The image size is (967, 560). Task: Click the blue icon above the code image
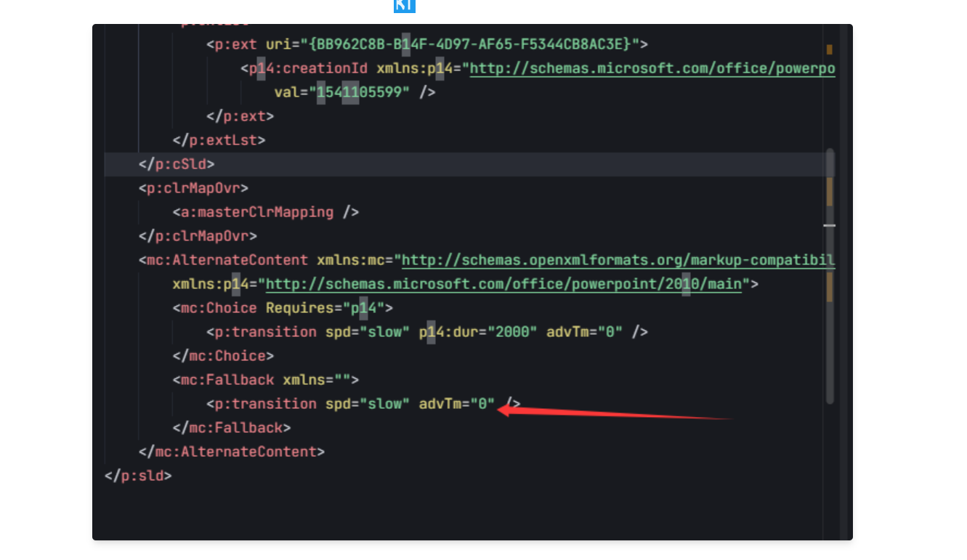404,6
